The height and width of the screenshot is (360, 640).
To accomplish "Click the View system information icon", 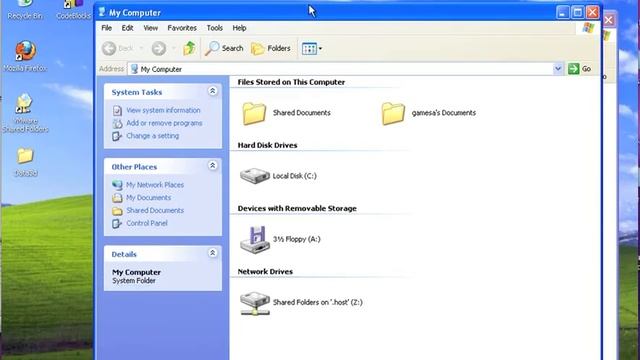I will (117, 110).
